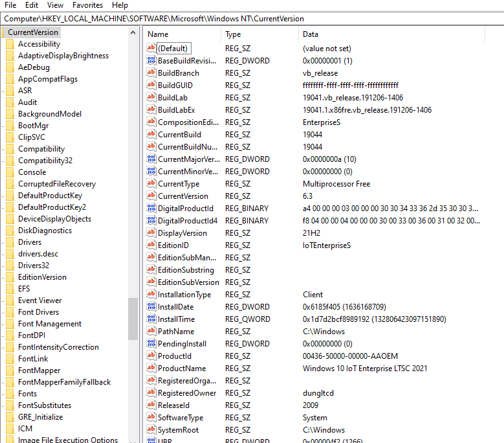
Task: Click the folder icon of AeDebug key
Action: coord(10,67)
